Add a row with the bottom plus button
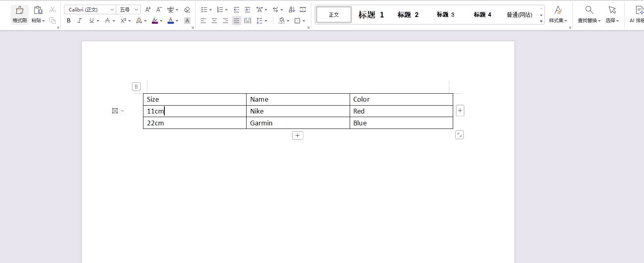Screen dimensions: 644x263 (298, 136)
